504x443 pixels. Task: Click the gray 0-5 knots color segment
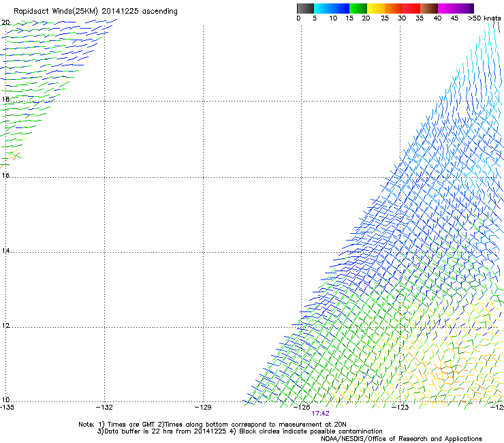[x=305, y=8]
